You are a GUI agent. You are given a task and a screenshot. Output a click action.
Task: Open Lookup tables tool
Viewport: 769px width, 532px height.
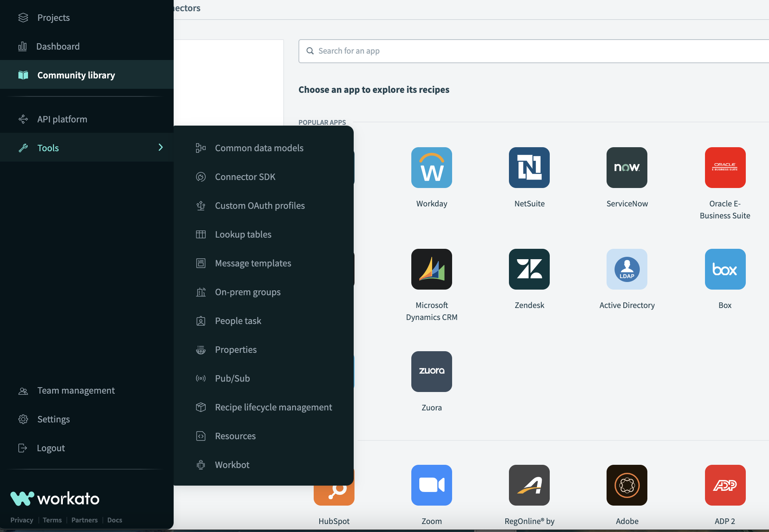click(x=243, y=234)
